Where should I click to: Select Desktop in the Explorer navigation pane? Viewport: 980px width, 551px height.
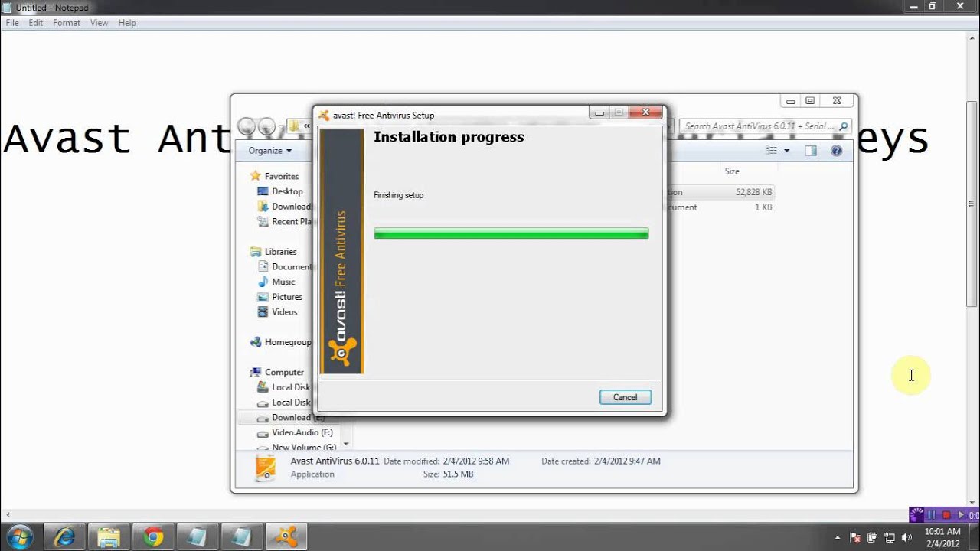click(287, 191)
